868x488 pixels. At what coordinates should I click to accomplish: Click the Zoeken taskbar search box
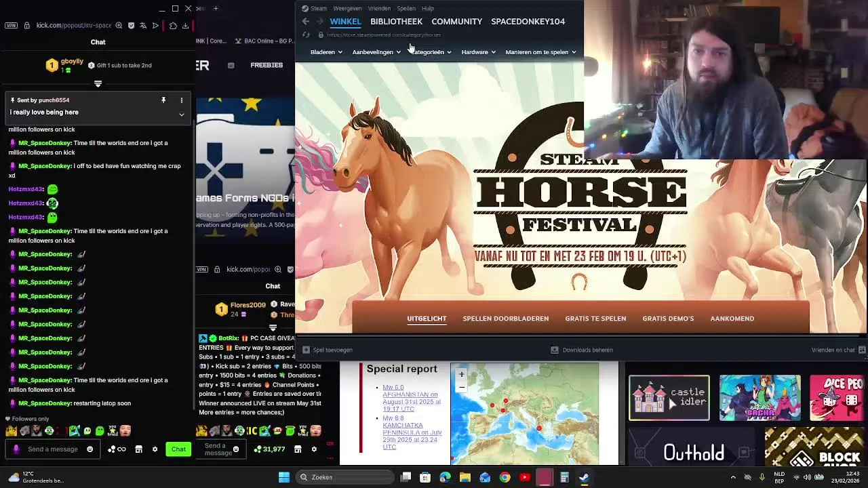pos(344,477)
